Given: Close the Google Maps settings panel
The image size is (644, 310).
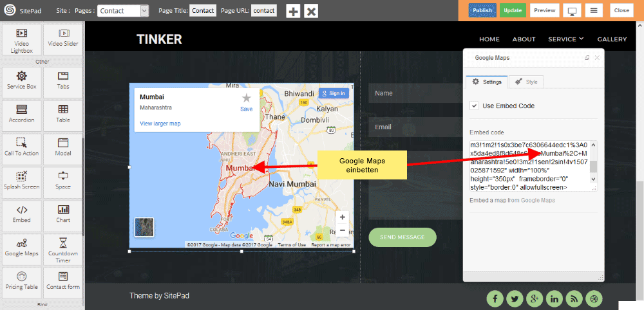Looking at the screenshot, I should [597, 58].
